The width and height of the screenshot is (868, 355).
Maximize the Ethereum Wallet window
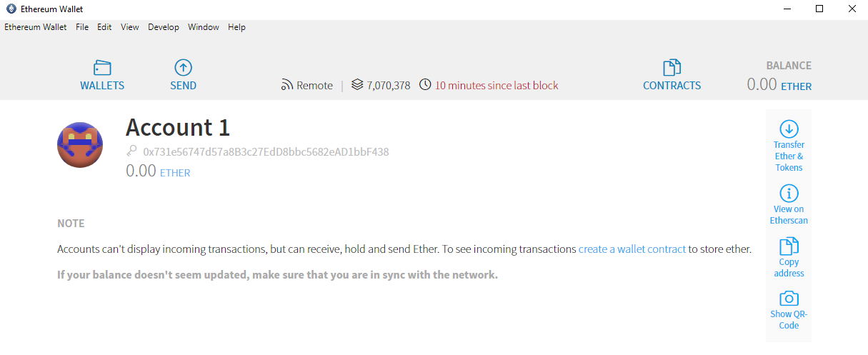(x=819, y=9)
